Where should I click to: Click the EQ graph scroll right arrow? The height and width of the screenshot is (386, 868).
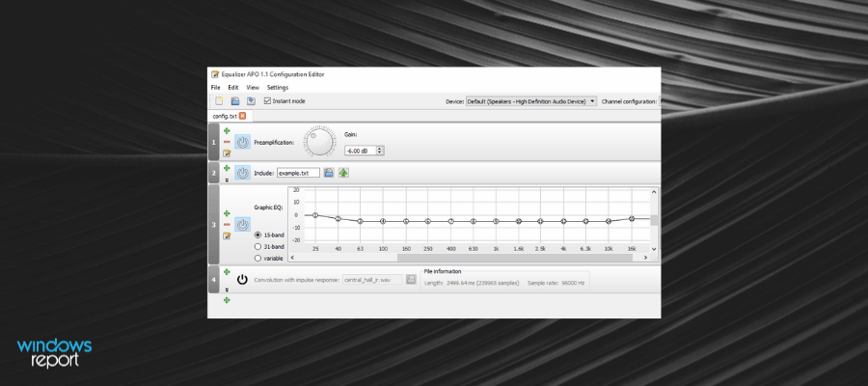(x=645, y=258)
